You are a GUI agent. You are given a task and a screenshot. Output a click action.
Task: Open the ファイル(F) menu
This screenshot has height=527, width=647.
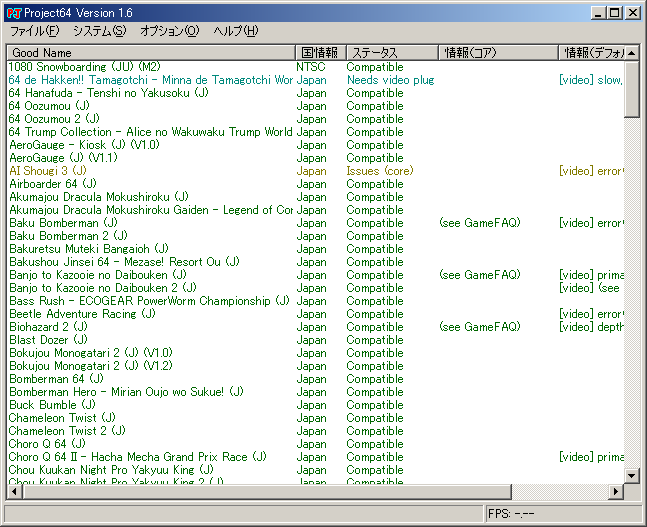[x=35, y=32]
